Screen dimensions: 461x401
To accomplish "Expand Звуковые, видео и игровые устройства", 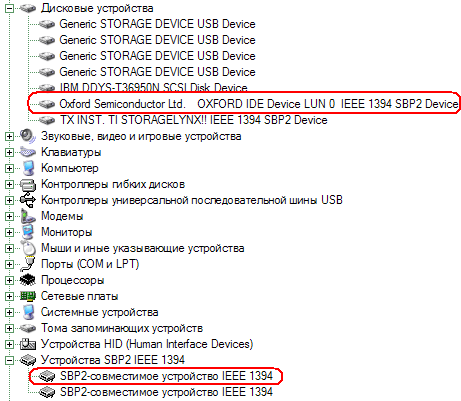I will click(9, 136).
